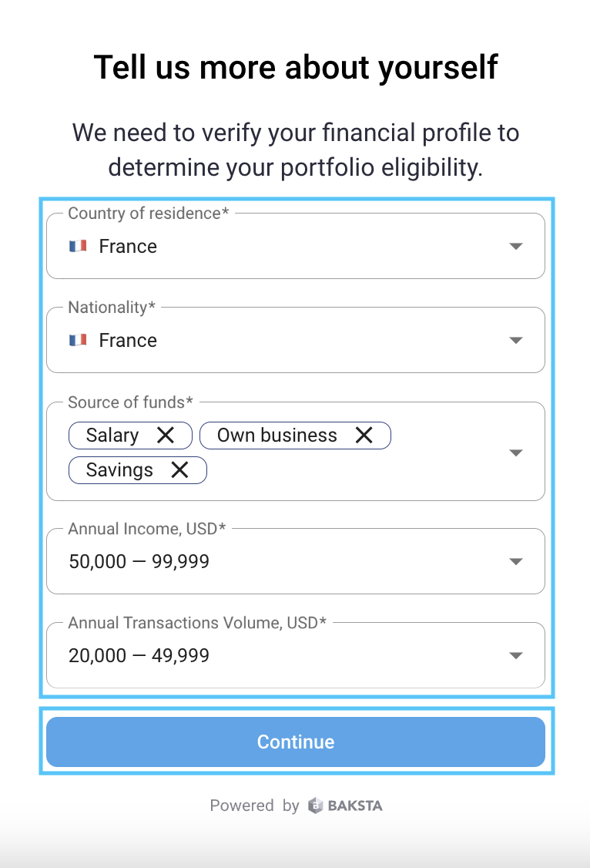Click France text in Nationality field
The width and height of the screenshot is (590, 868).
pyautogui.click(x=128, y=341)
